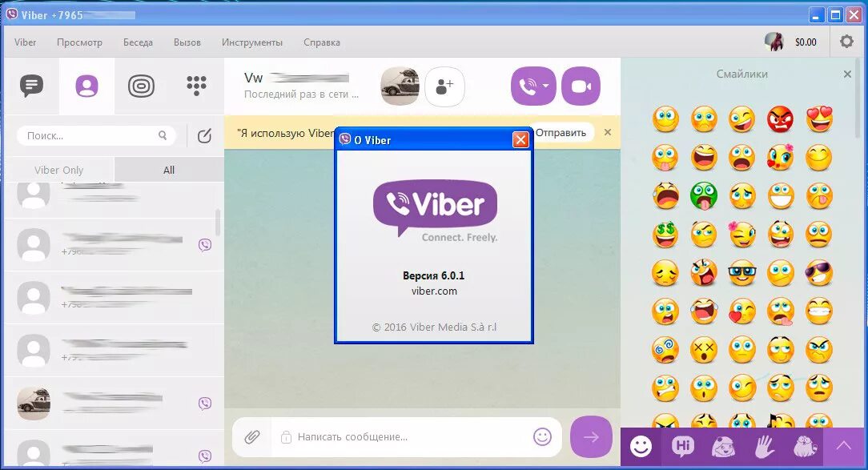
Task: Insert the kissing heart emoji
Action: [742, 311]
